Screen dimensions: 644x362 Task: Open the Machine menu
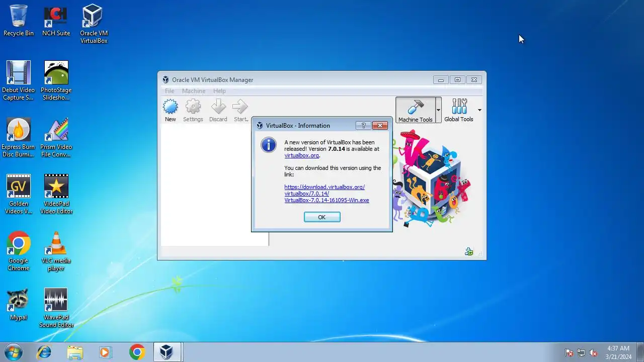point(194,91)
